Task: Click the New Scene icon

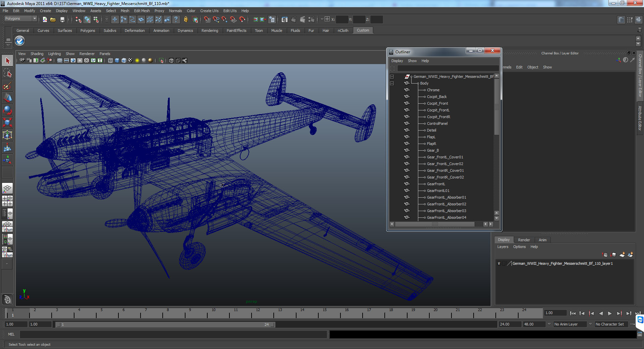Action: coord(45,19)
